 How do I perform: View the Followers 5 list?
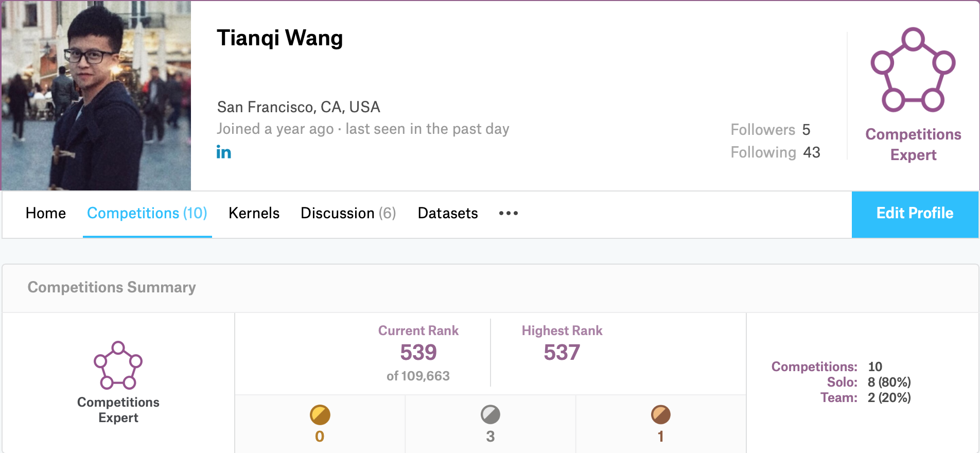point(771,130)
